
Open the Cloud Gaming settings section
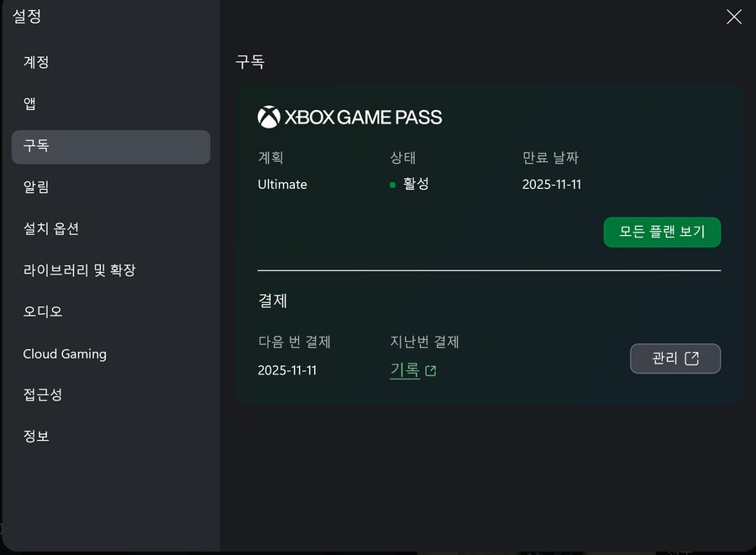click(x=65, y=353)
